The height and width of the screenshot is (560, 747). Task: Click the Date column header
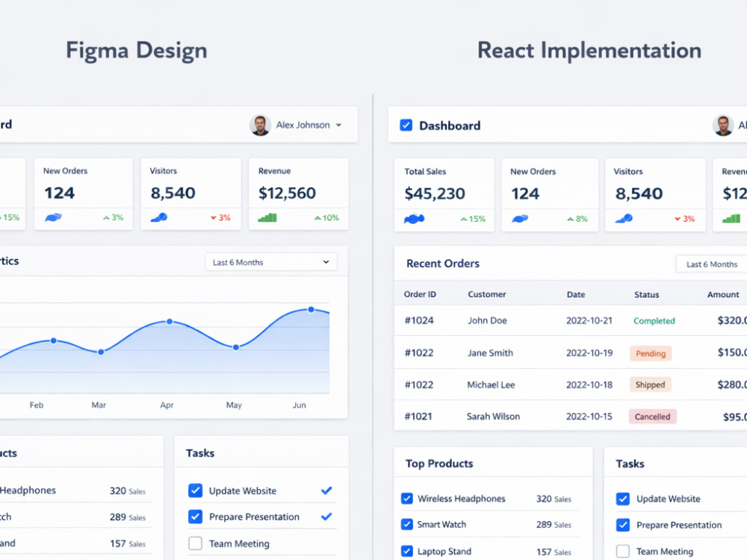576,295
